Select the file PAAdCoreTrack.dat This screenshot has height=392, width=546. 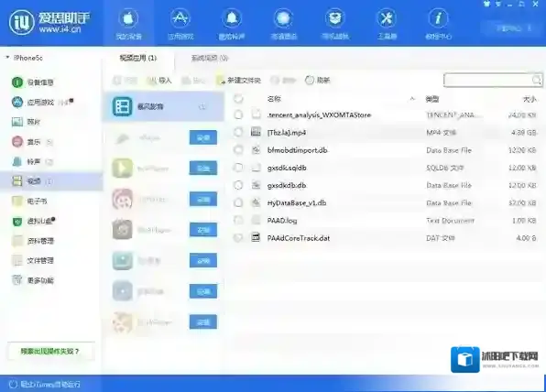tap(299, 238)
